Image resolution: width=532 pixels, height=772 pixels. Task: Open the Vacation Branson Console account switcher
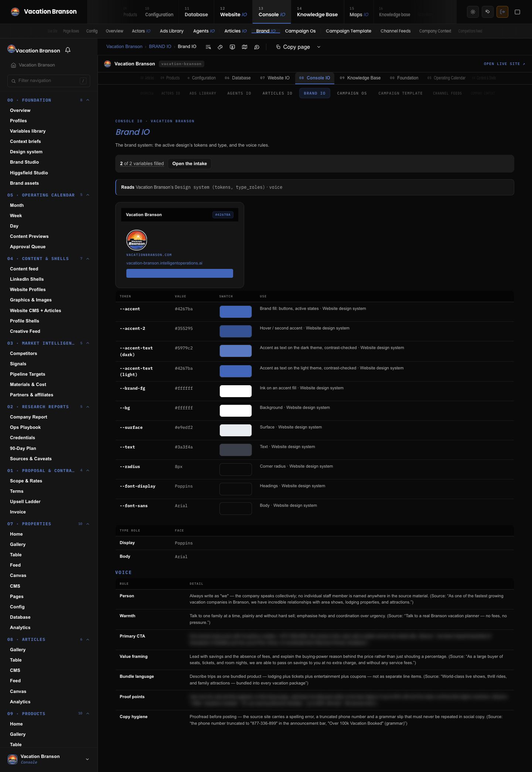(49, 759)
